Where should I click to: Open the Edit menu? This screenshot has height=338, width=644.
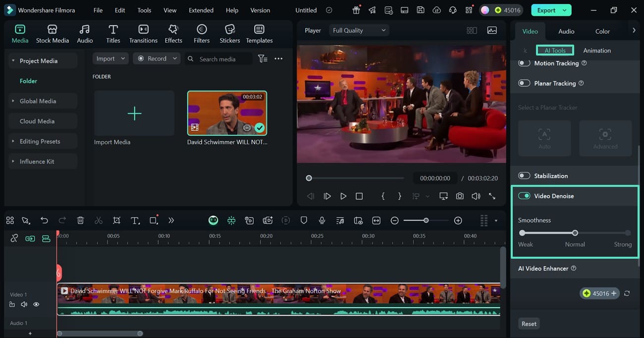(x=120, y=10)
